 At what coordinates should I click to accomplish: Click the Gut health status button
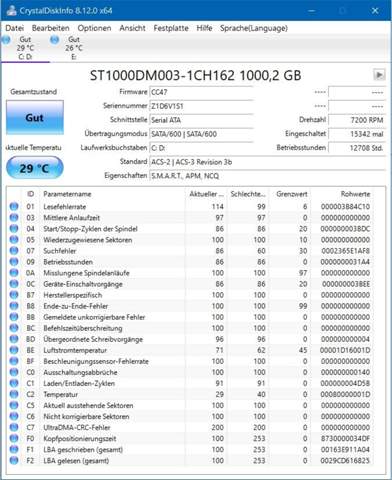(35, 118)
